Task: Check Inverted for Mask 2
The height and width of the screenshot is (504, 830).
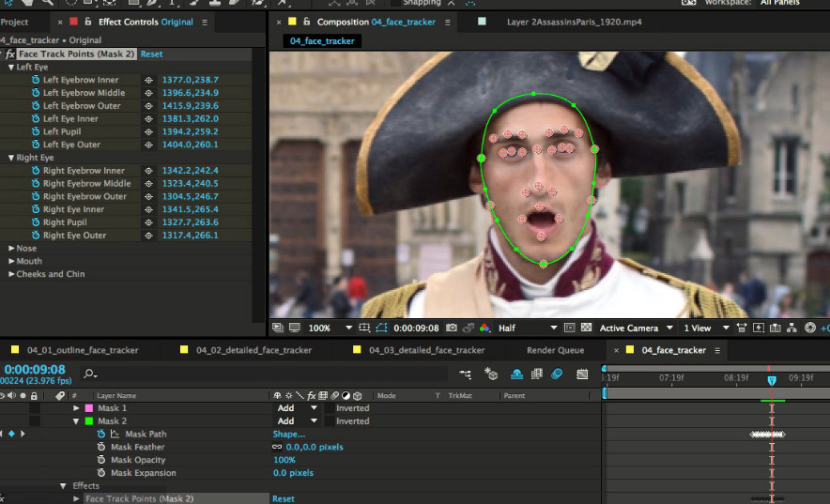Action: pos(330,421)
